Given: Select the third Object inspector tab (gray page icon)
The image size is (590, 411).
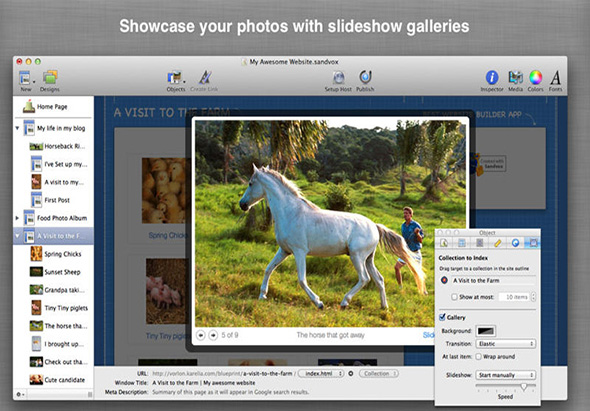Looking at the screenshot, I should pos(479,243).
